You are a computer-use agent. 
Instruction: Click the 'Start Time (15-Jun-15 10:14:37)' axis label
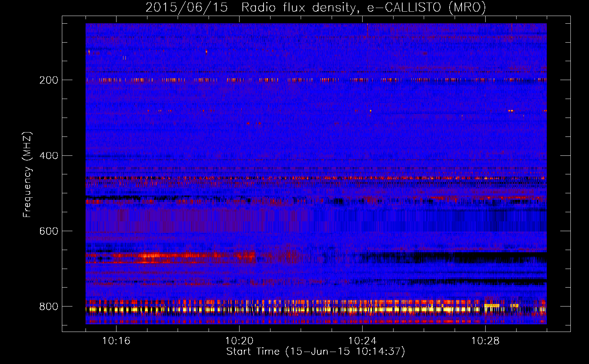[x=316, y=352]
